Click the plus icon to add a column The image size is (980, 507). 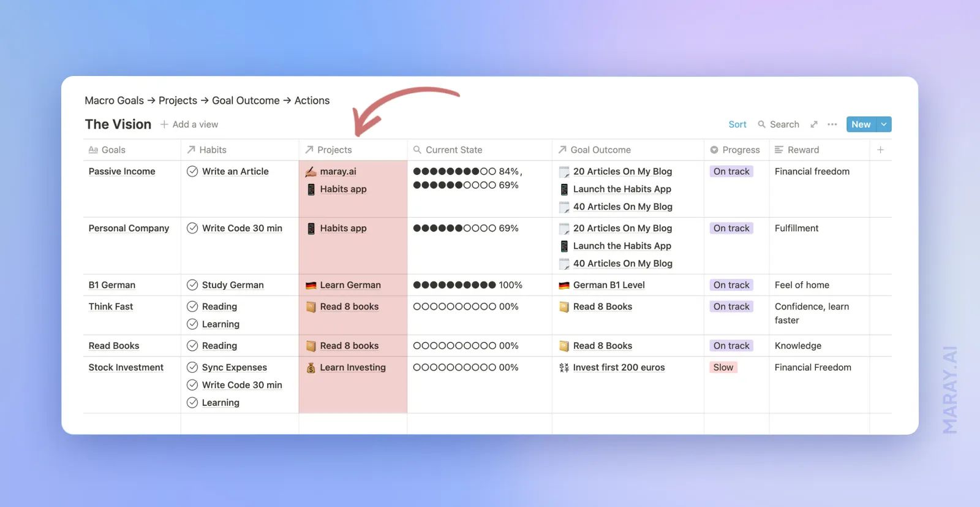[880, 150]
